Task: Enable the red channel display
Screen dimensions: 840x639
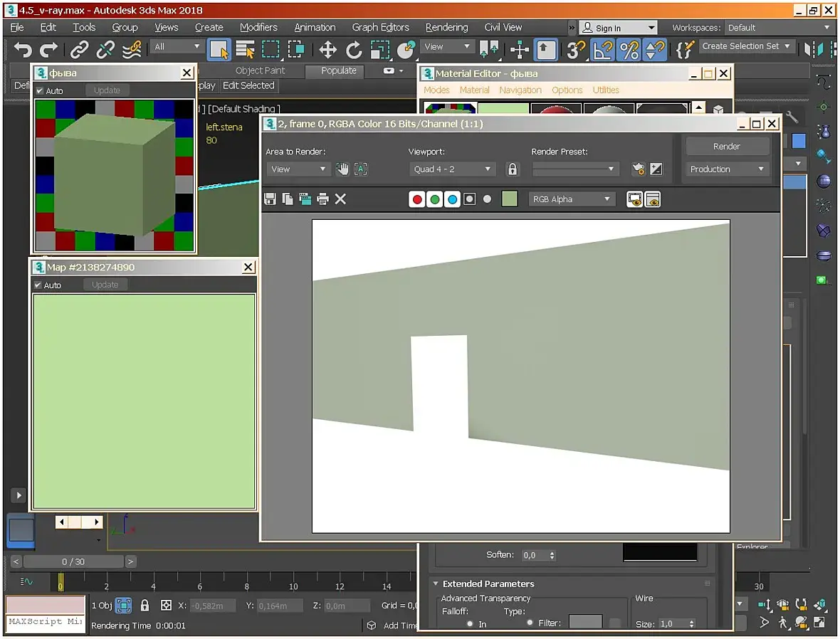Action: (x=417, y=199)
